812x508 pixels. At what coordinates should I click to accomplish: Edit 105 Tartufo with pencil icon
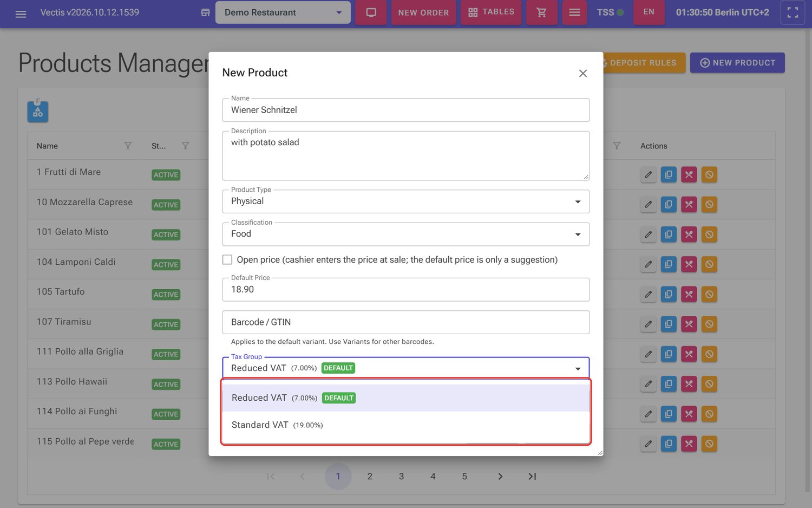(648, 294)
